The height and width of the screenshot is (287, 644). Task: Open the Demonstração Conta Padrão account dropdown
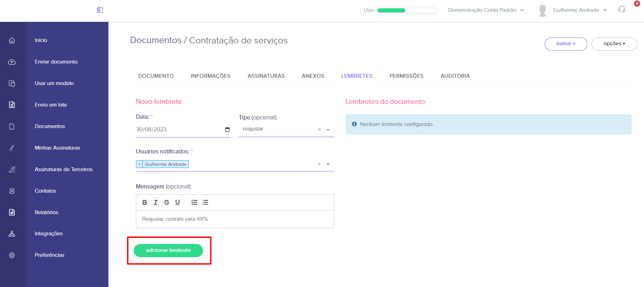tap(486, 10)
